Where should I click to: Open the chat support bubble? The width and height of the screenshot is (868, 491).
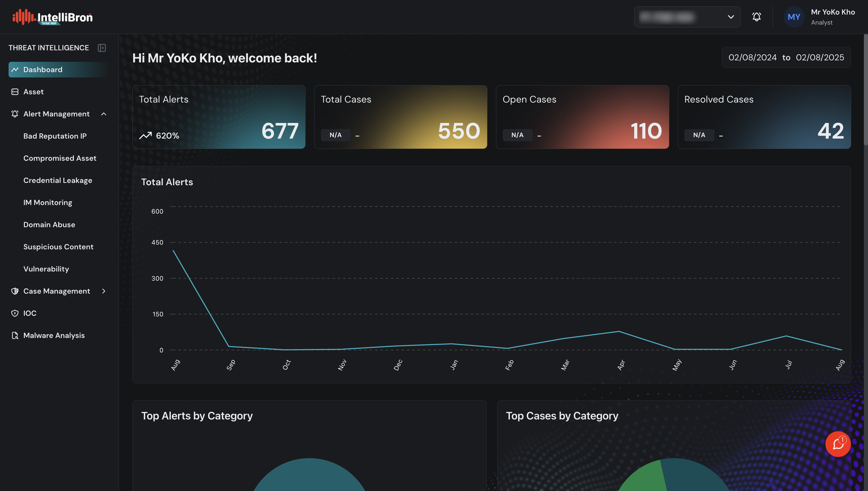tap(838, 444)
